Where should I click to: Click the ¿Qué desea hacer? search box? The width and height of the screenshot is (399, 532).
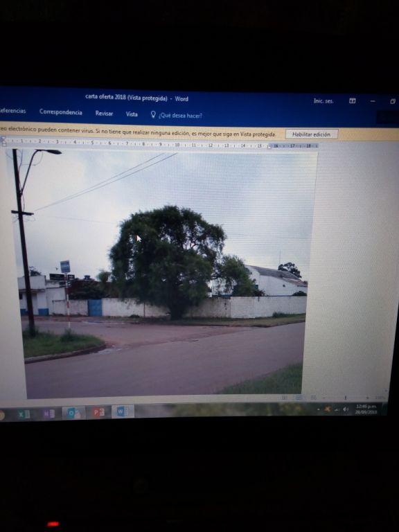click(x=180, y=116)
